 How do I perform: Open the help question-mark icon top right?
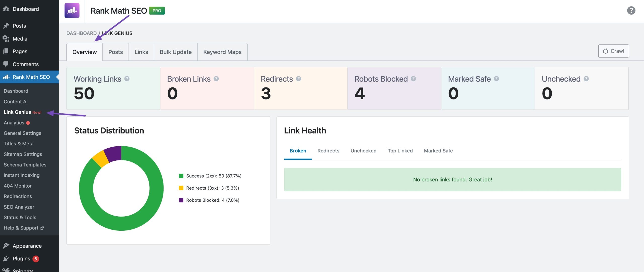631,11
